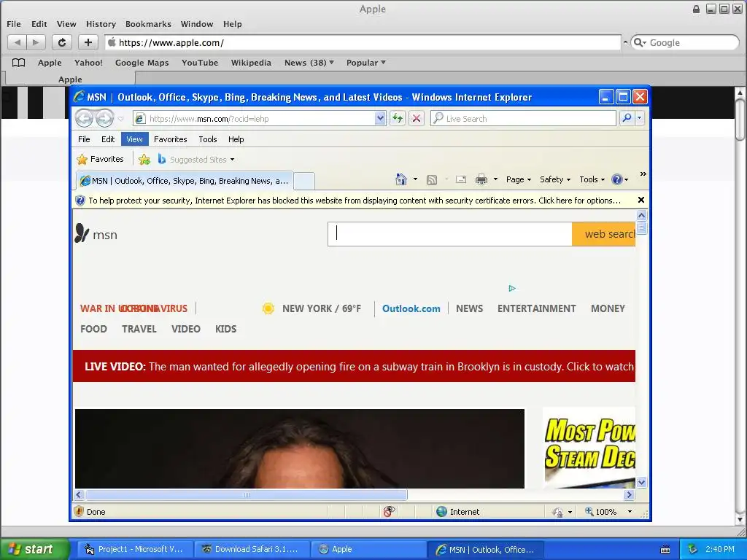The width and height of the screenshot is (747, 560).
Task: Stop loading with IE red X button
Action: point(417,119)
